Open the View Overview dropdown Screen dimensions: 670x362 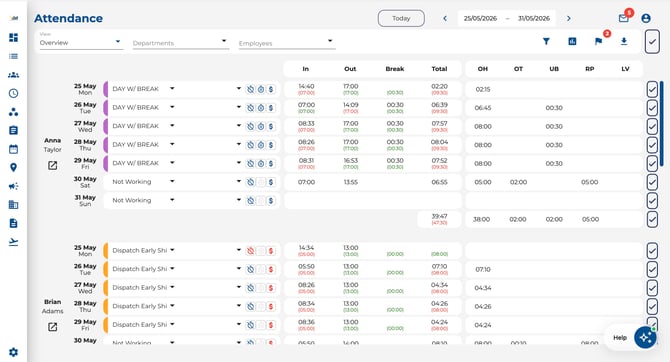click(81, 42)
